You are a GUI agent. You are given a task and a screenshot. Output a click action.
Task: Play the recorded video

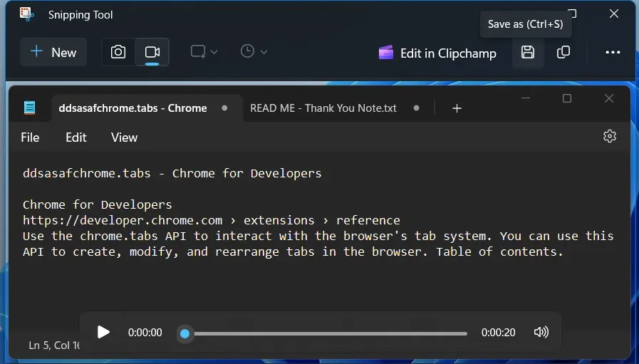point(104,332)
